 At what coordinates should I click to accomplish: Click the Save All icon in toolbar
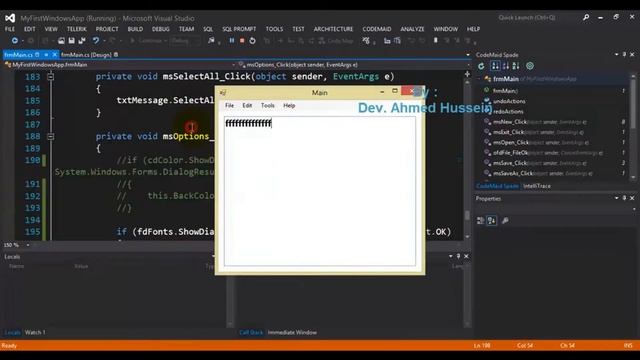tap(82, 40)
